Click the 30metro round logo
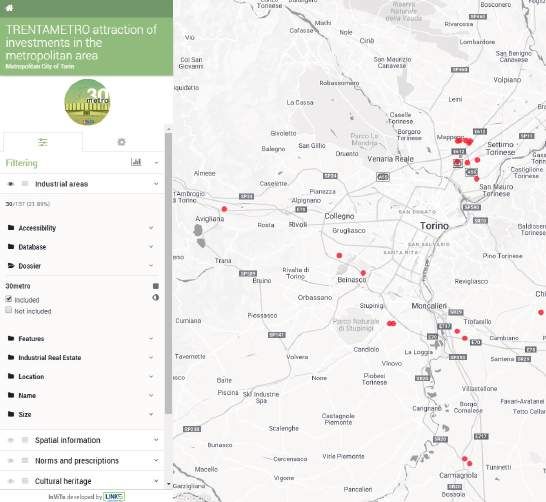This screenshot has height=502, width=546. click(x=87, y=102)
